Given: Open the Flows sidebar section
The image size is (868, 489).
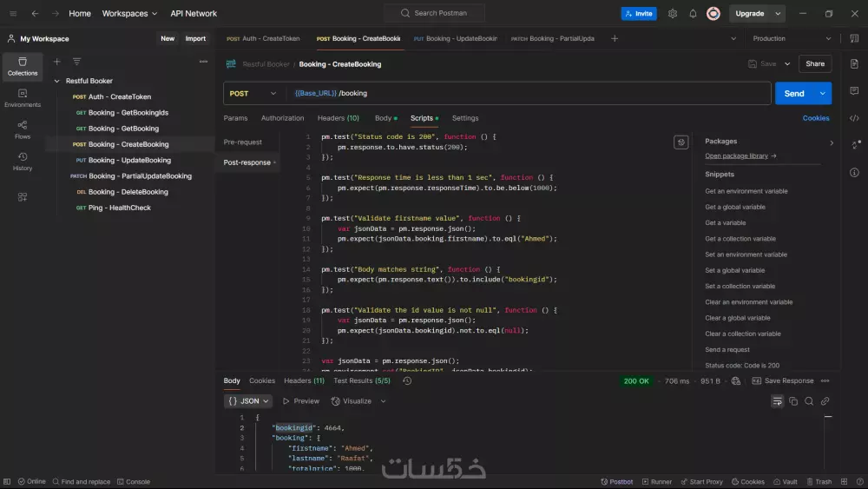Looking at the screenshot, I should click(x=23, y=129).
